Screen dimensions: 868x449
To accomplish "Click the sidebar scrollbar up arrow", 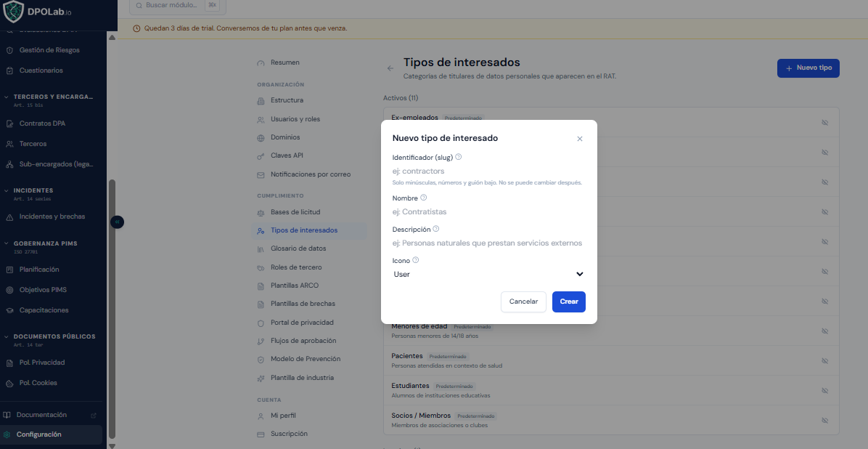I will coord(112,38).
